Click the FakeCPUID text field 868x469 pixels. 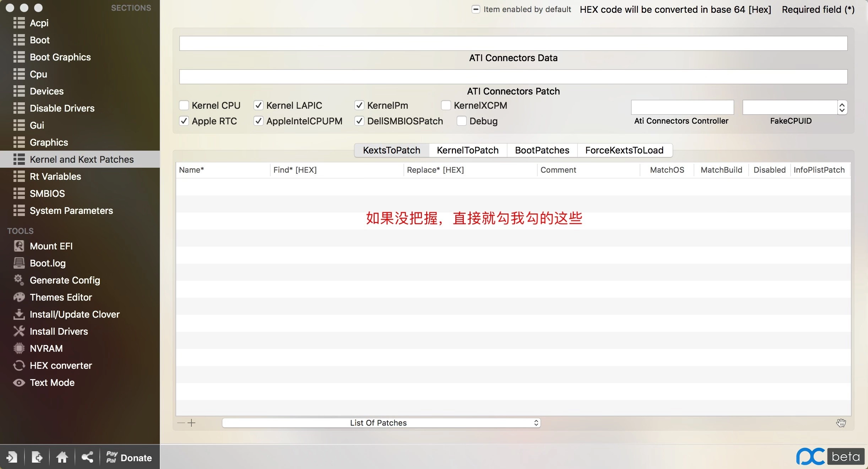790,107
